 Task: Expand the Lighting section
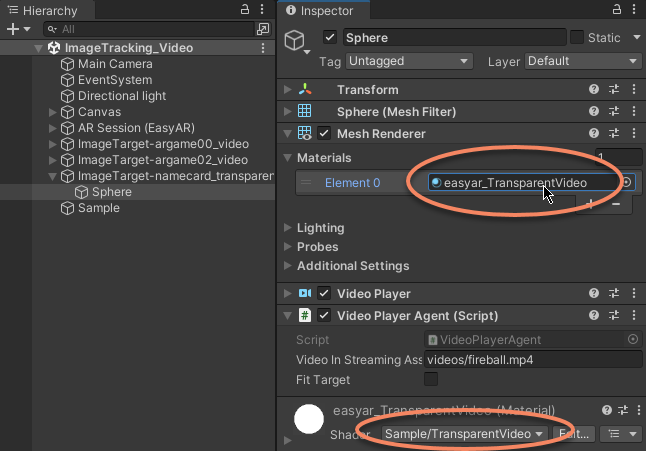point(289,228)
